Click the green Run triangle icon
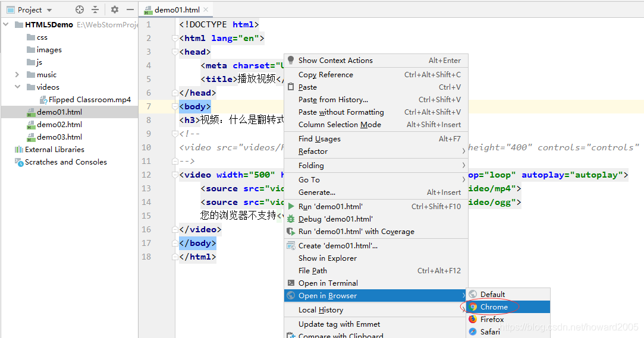This screenshot has height=338, width=644. [291, 206]
